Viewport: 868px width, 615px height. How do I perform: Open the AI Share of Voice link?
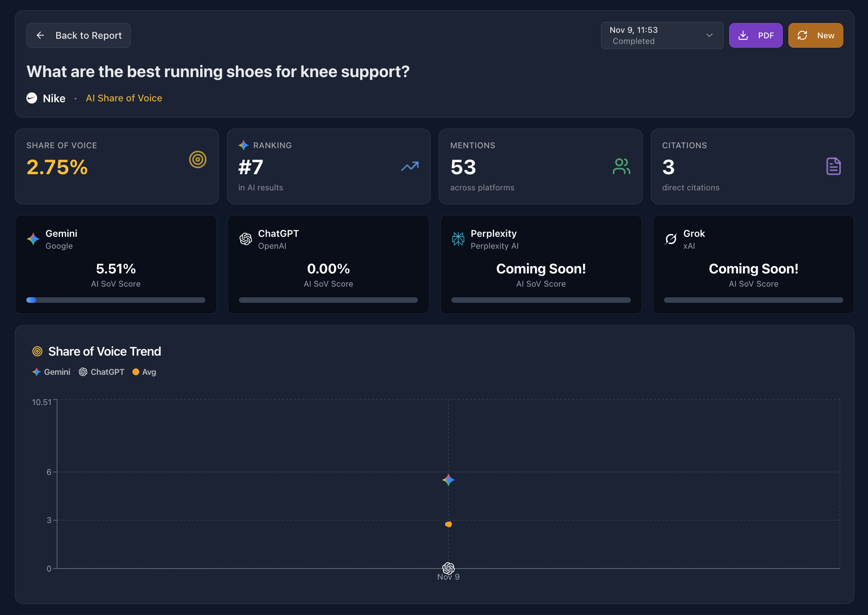[x=124, y=98]
